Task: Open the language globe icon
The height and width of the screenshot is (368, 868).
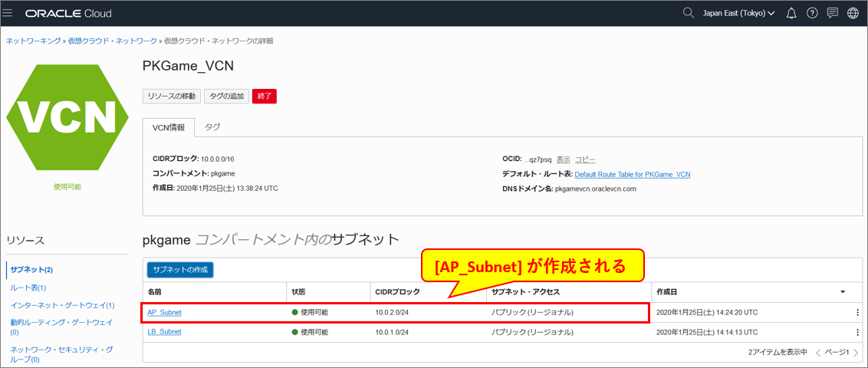Action: [853, 13]
